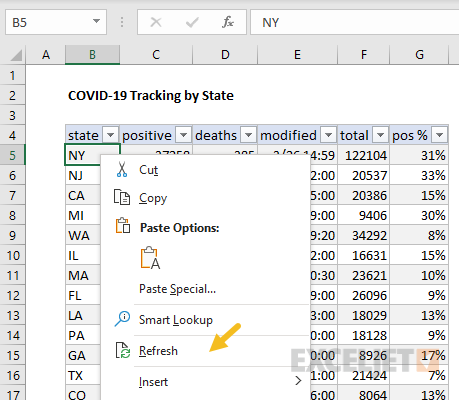Viewport: 459px width, 400px height.
Task: Click the TX state cell
Action: coord(83,375)
